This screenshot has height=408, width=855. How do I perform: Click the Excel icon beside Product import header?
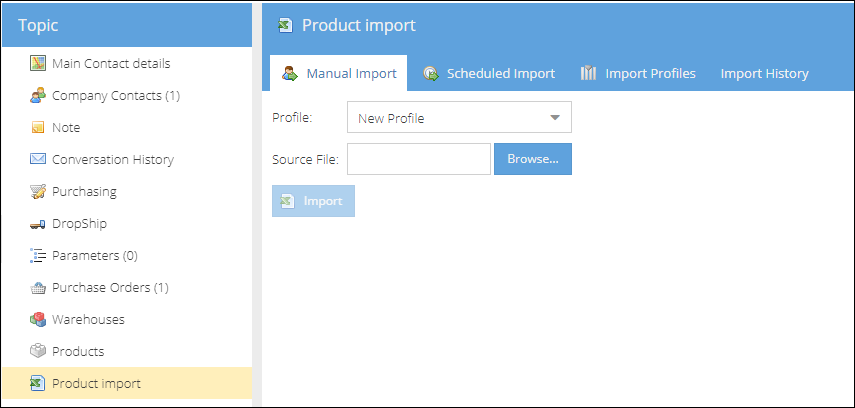coord(285,25)
